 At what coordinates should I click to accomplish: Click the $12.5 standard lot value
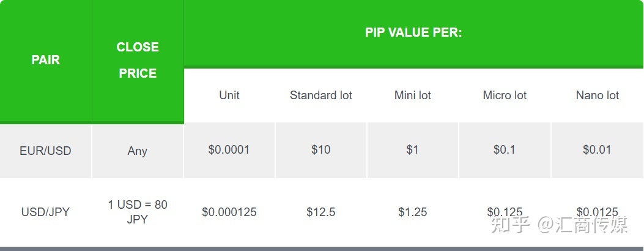[321, 212]
